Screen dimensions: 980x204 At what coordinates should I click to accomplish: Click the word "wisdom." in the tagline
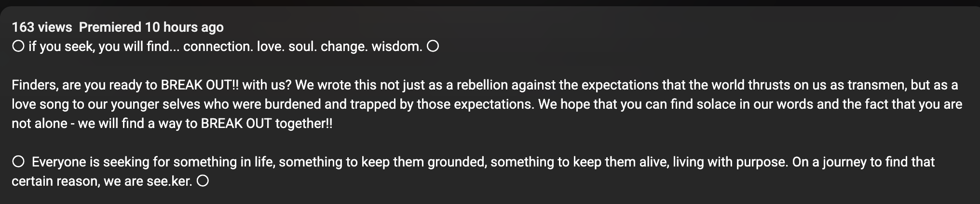click(397, 47)
